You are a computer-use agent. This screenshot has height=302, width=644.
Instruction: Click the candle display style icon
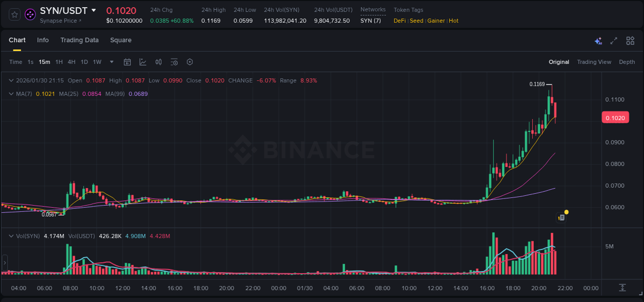158,61
